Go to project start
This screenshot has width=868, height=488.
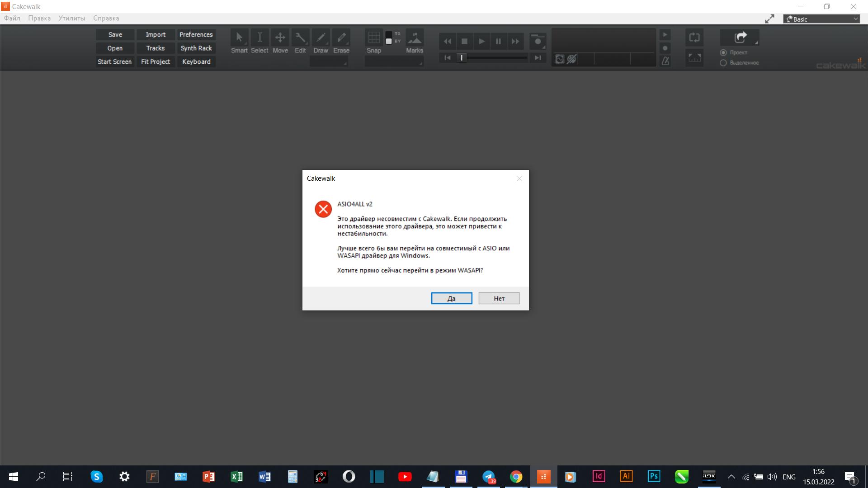447,58
